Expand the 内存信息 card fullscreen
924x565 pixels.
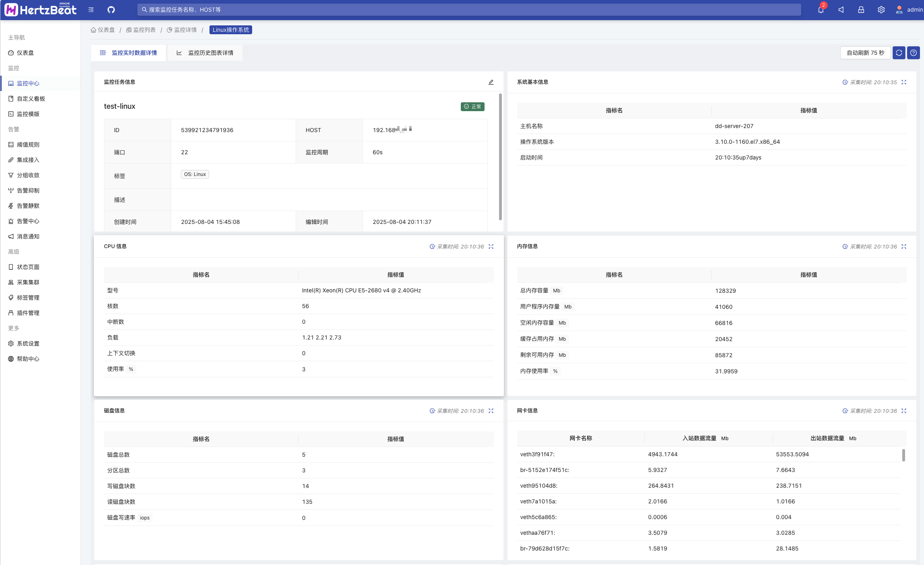tap(904, 246)
